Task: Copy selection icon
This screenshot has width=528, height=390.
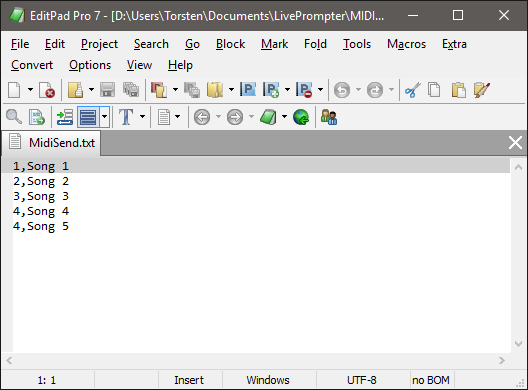Action: click(434, 90)
